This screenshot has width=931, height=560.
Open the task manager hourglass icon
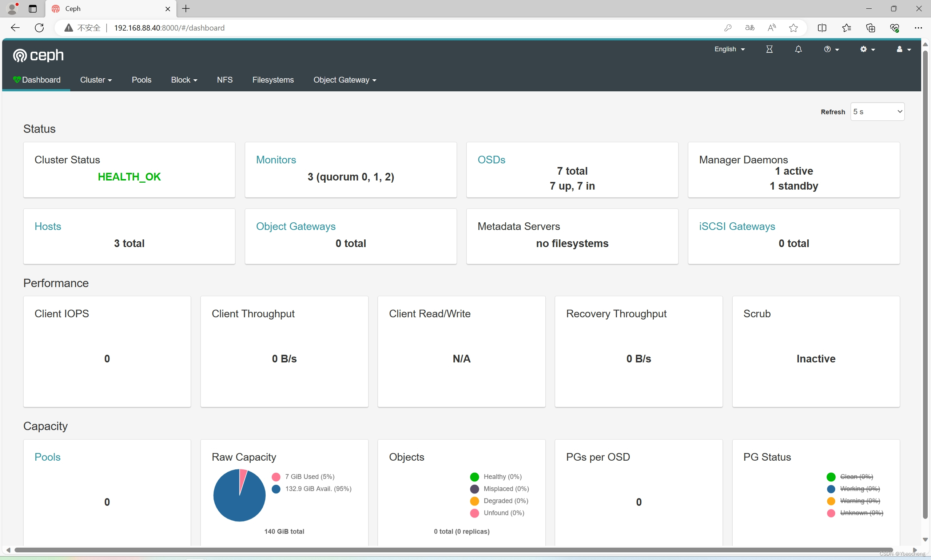[769, 49]
